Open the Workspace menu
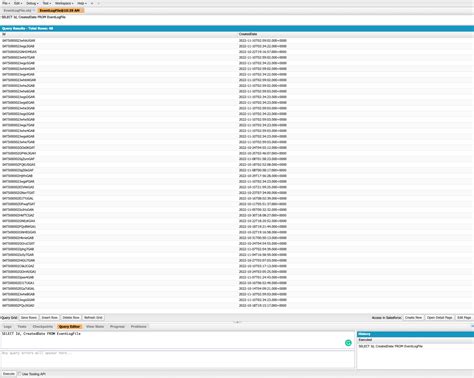The height and width of the screenshot is (378, 474). 64,3
